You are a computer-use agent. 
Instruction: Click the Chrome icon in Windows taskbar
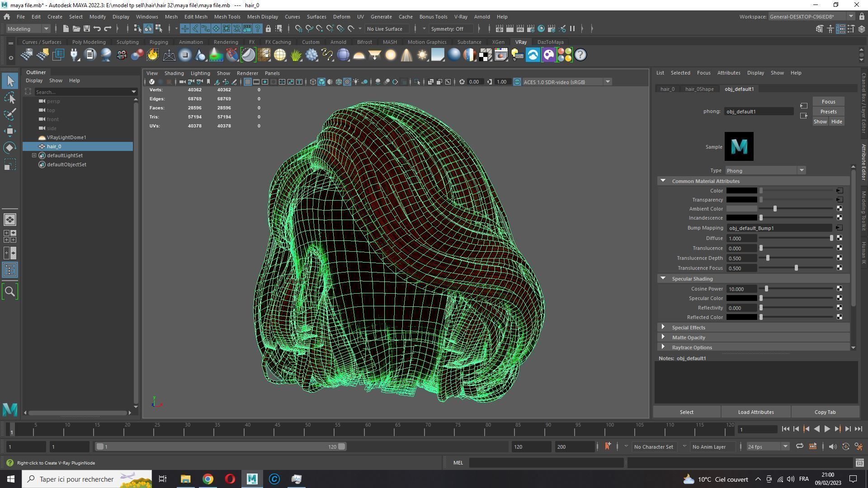pyautogui.click(x=208, y=479)
